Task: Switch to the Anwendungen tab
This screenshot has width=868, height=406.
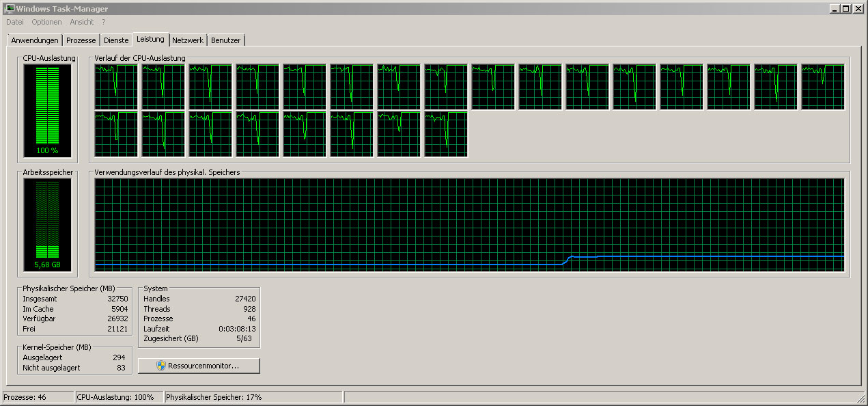Action: (35, 40)
